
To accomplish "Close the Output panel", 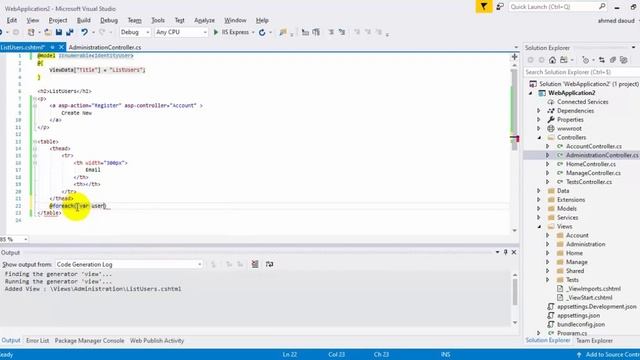I will click(x=514, y=252).
